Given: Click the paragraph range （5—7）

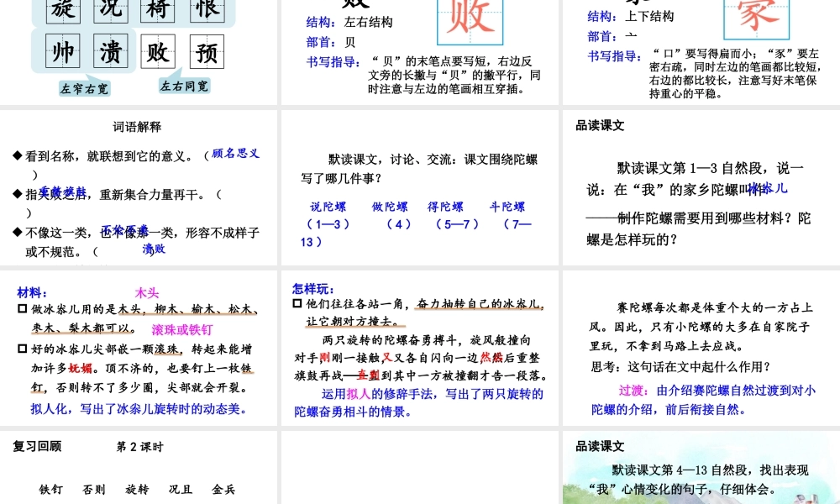Looking at the screenshot, I should (457, 224).
